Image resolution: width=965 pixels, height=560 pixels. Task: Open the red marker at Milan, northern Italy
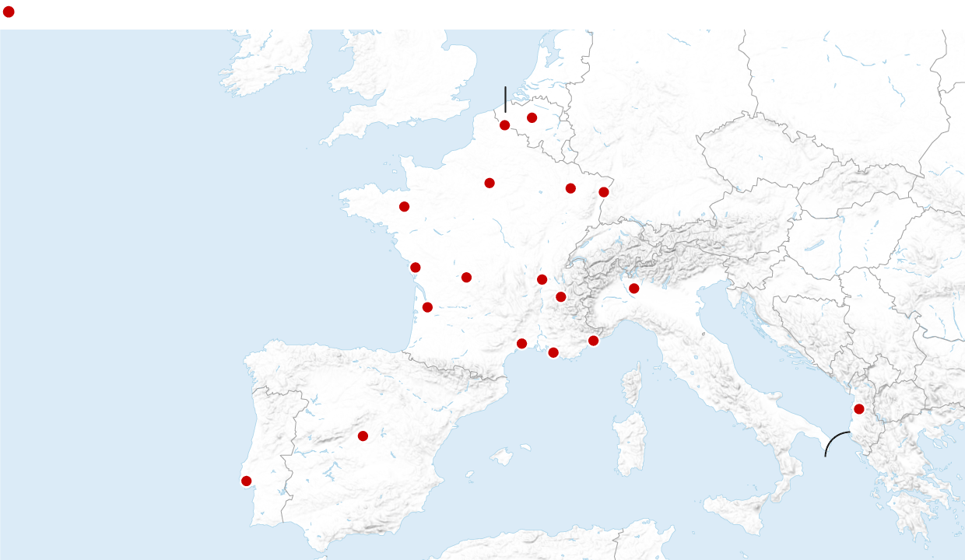[x=634, y=289]
